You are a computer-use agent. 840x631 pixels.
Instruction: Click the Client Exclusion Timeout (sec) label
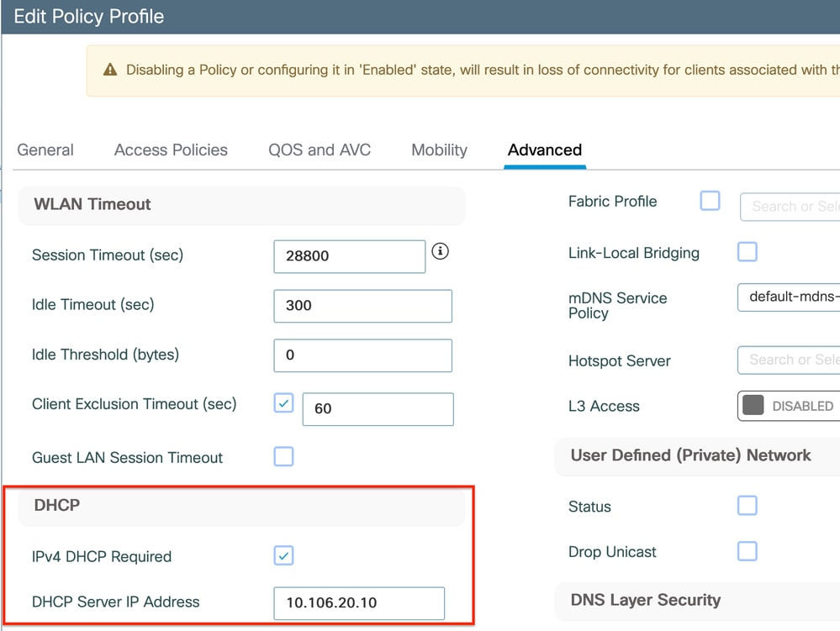(x=135, y=404)
